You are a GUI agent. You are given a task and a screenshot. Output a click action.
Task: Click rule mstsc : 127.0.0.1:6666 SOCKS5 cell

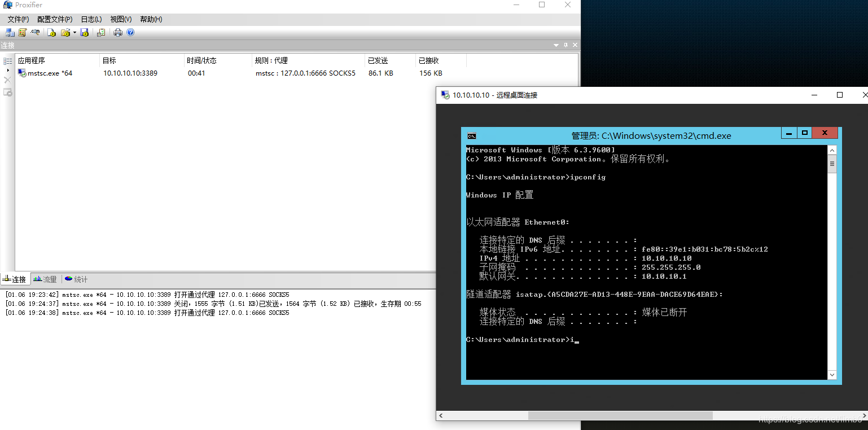point(305,73)
